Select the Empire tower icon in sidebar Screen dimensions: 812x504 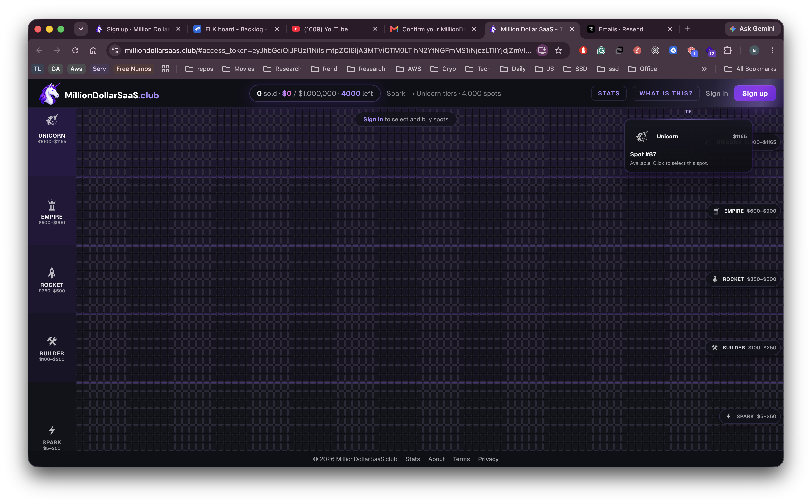(x=52, y=205)
